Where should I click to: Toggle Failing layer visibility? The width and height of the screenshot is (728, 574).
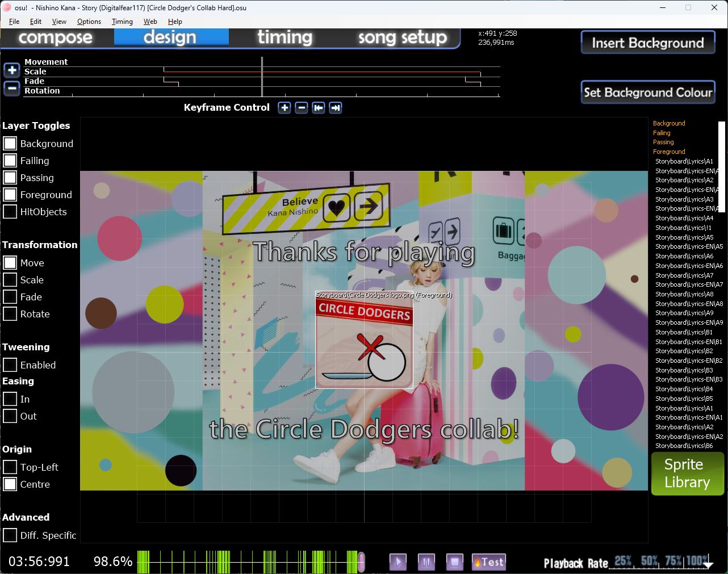pos(10,161)
